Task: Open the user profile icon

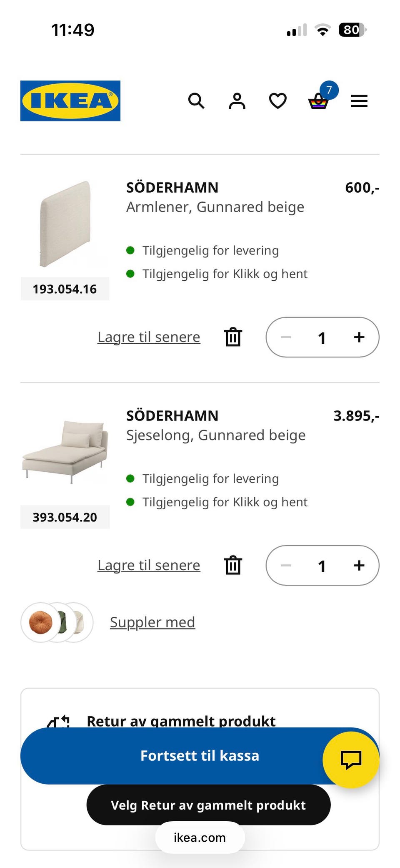Action: pos(237,101)
